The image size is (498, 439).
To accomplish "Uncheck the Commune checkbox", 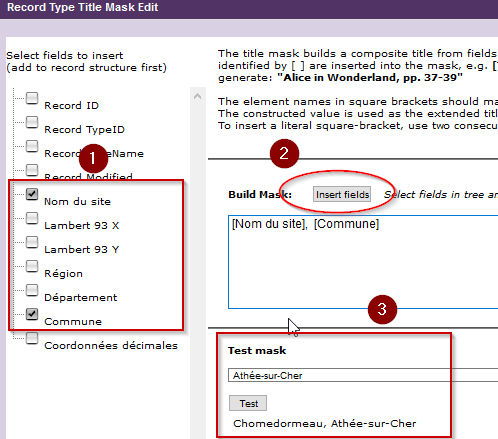I will (x=32, y=314).
